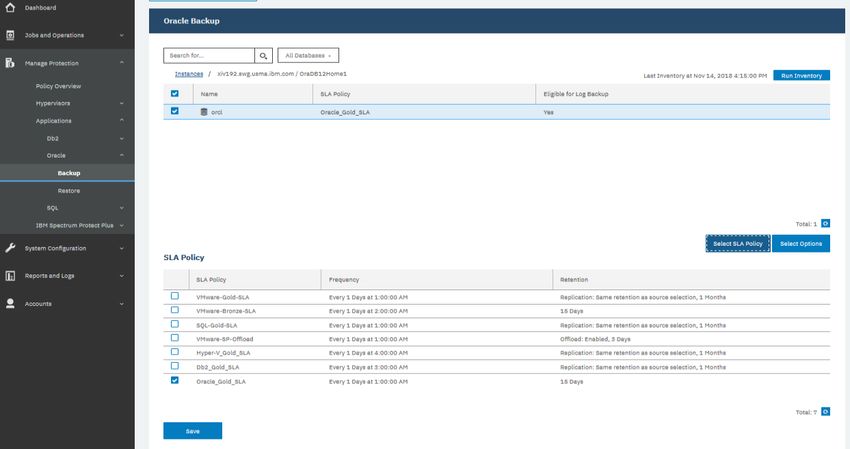This screenshot has width=850, height=449.
Task: Click the Name column header
Action: [x=209, y=94]
